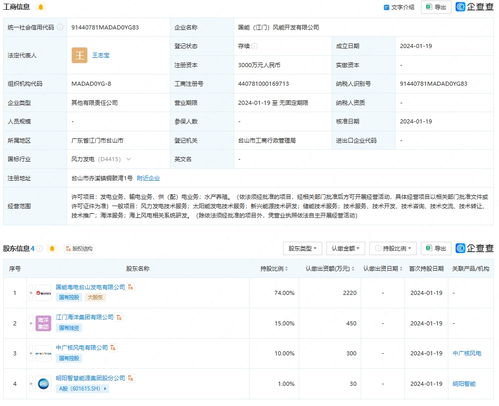Open the 认缴金额 dropdown filter

pyautogui.click(x=345, y=248)
